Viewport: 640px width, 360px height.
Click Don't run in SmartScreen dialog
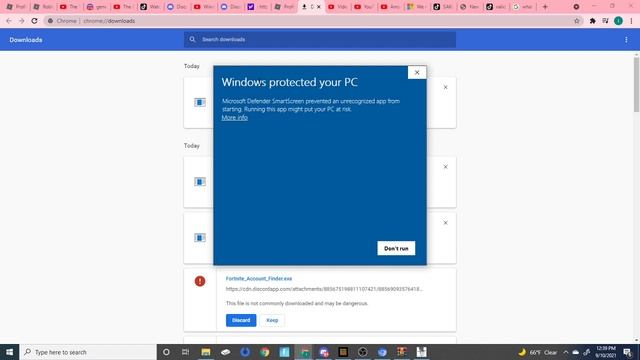[x=396, y=248]
